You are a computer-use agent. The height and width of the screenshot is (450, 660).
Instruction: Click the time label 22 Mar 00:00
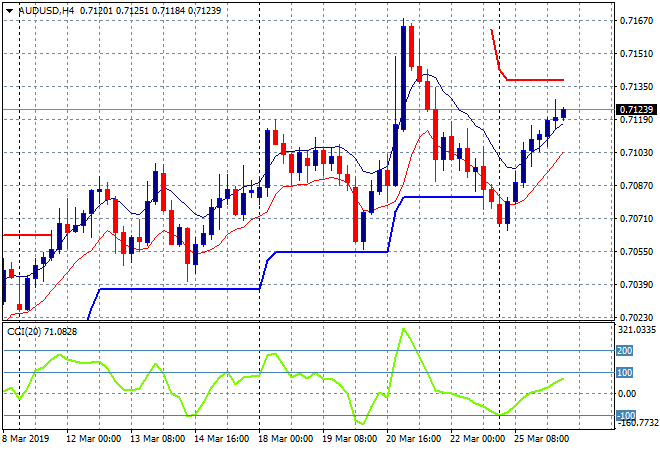478,439
